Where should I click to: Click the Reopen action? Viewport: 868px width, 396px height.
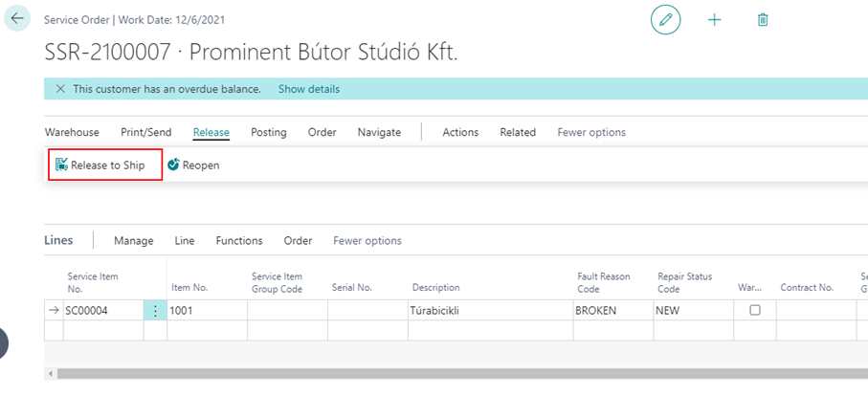click(x=194, y=165)
